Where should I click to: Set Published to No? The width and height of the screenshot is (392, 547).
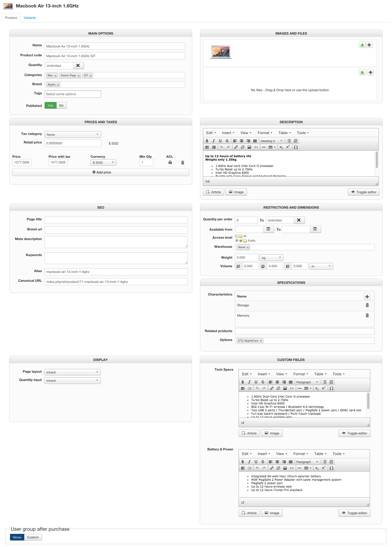[x=61, y=105]
